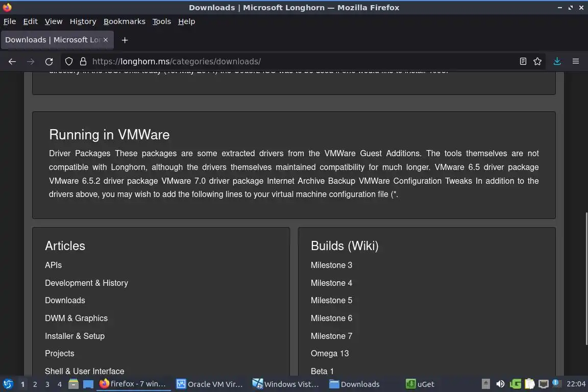The width and height of the screenshot is (588, 392).
Task: Switch to workspace 2
Action: (x=35, y=384)
